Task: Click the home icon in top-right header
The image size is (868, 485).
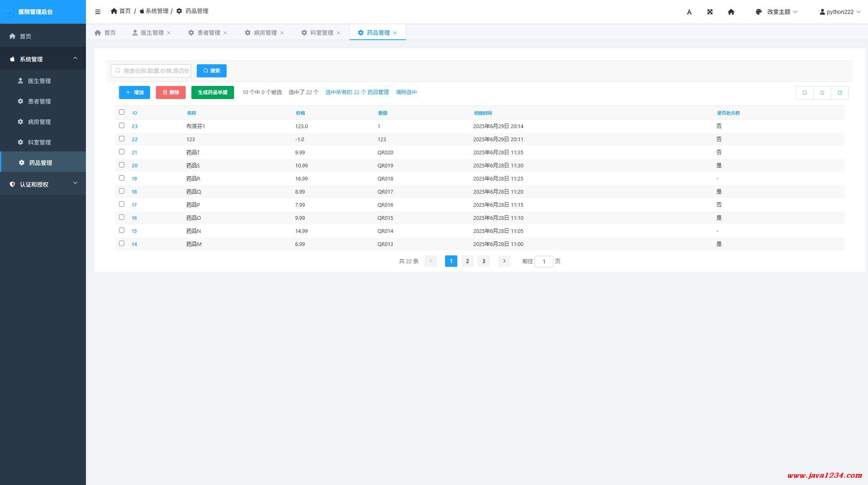Action: 731,12
